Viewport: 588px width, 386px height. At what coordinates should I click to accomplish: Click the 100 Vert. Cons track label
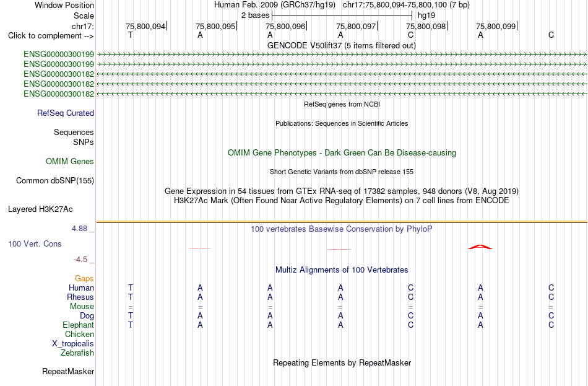(x=35, y=244)
